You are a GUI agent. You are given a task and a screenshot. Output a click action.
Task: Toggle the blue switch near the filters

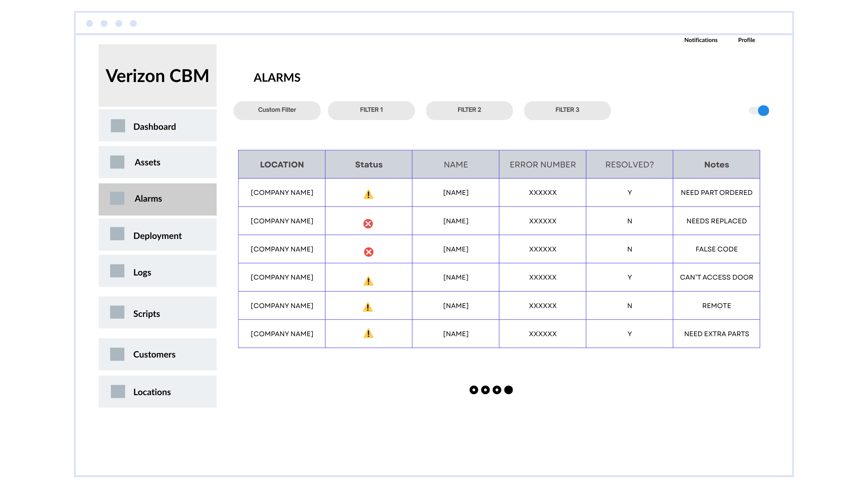point(759,110)
